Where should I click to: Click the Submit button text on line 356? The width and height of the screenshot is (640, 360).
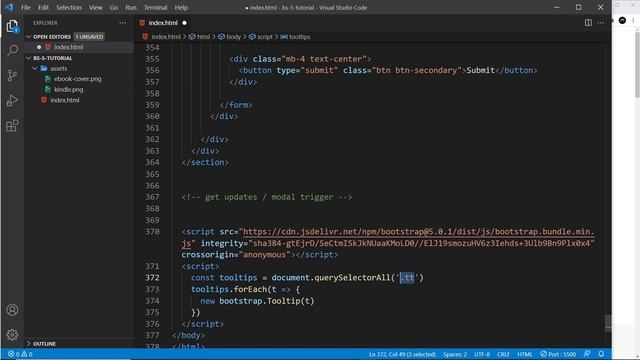click(x=480, y=70)
